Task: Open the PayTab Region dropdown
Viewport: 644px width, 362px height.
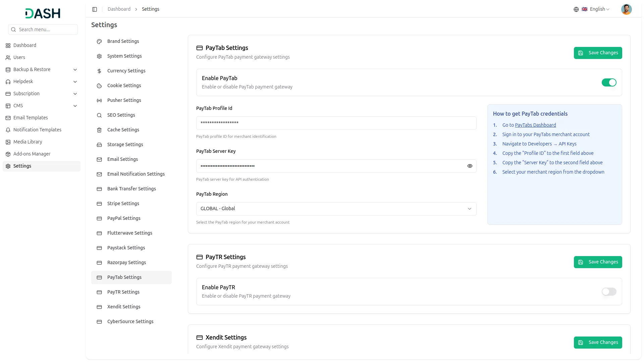Action: click(336, 209)
